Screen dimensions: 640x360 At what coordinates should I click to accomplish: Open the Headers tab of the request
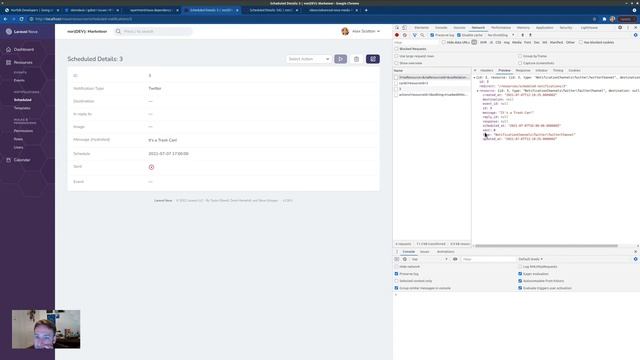[x=487, y=71]
